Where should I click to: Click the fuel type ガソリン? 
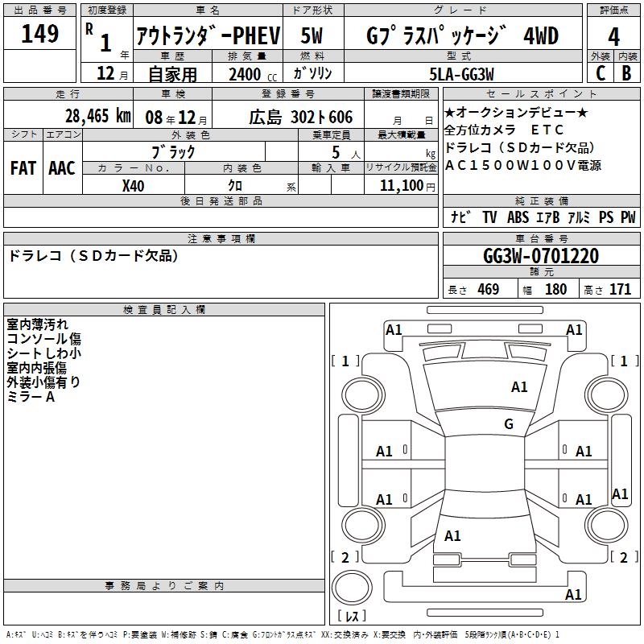click(312, 73)
